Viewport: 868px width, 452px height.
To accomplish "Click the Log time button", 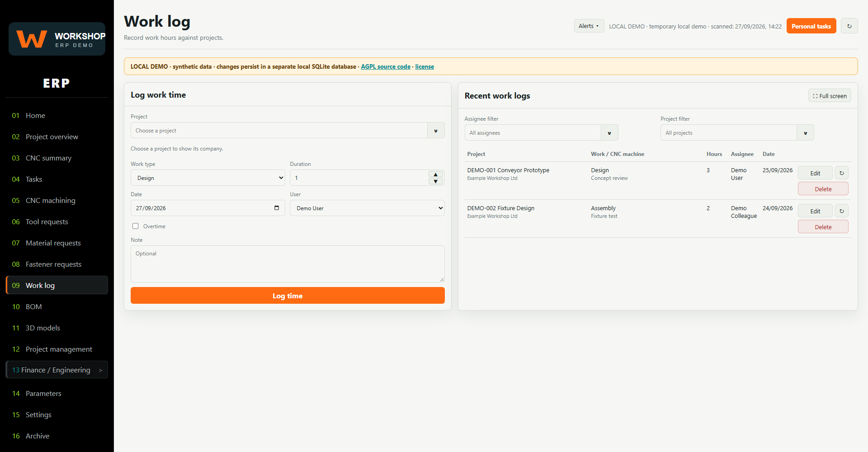I will pos(288,296).
